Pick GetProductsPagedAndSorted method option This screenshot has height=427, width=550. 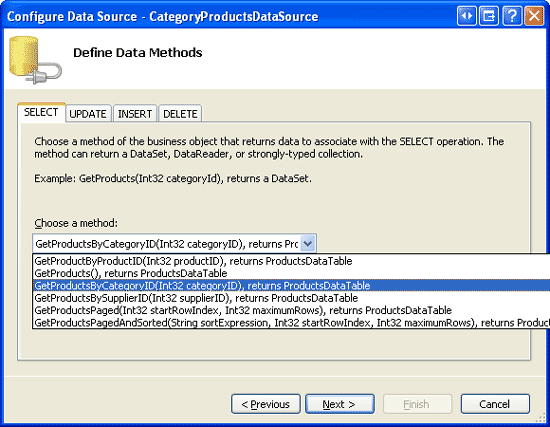coord(291,322)
